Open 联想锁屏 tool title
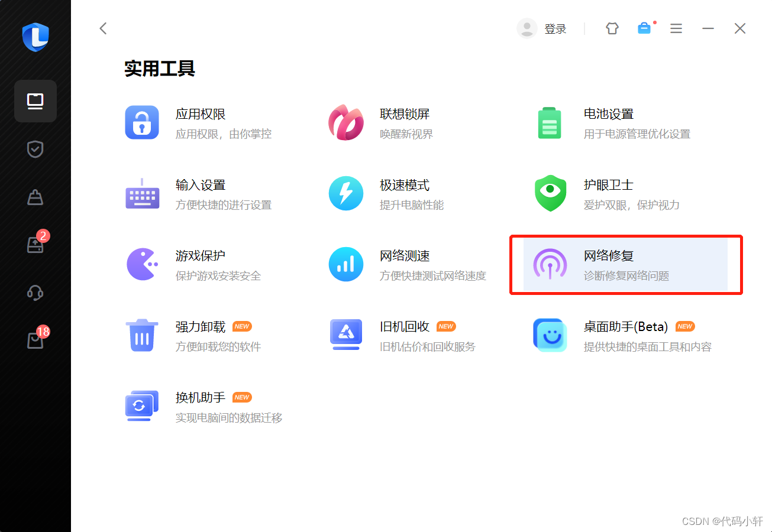This screenshot has width=772, height=532. pos(405,114)
